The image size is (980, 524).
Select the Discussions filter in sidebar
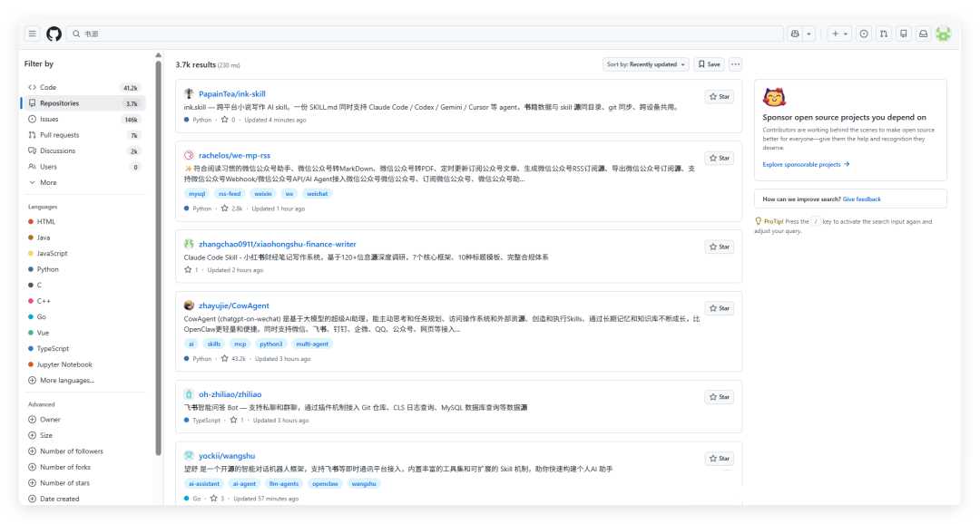[x=83, y=151]
